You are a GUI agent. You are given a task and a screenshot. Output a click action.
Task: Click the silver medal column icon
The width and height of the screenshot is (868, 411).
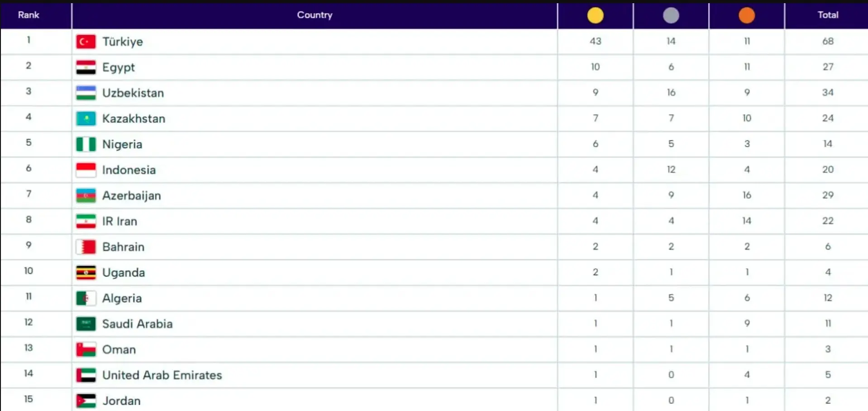(671, 15)
